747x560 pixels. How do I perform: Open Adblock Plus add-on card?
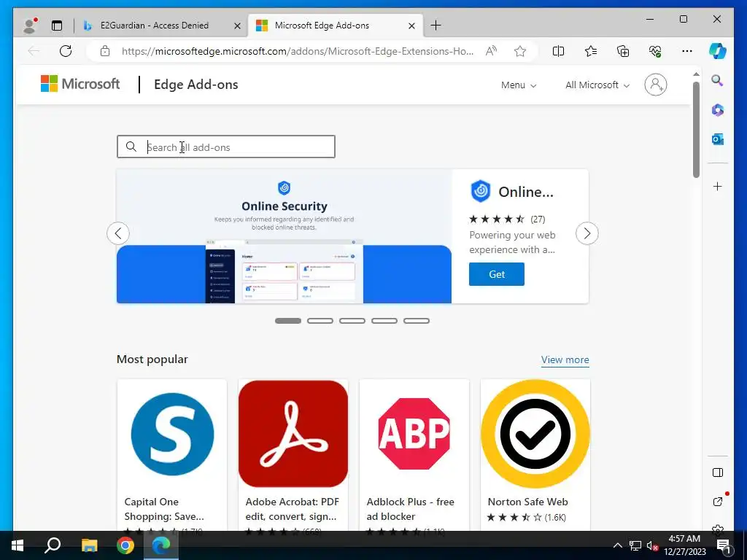(x=414, y=455)
